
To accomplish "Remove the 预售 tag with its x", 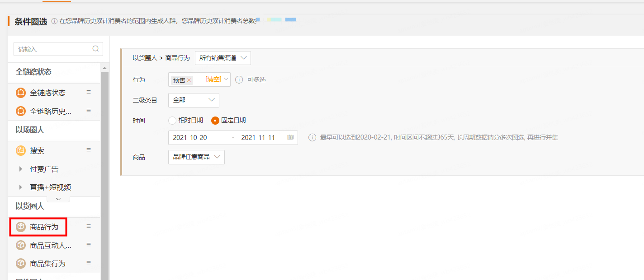I will coord(189,80).
